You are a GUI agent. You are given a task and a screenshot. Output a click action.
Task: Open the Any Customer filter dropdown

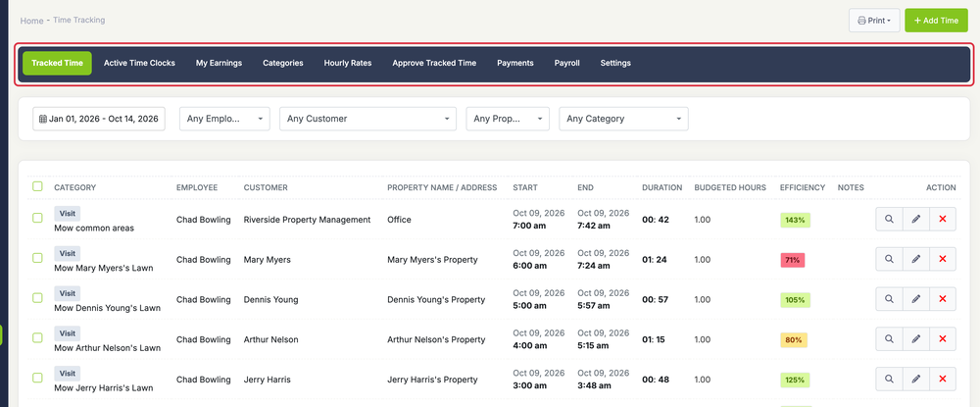pos(367,118)
